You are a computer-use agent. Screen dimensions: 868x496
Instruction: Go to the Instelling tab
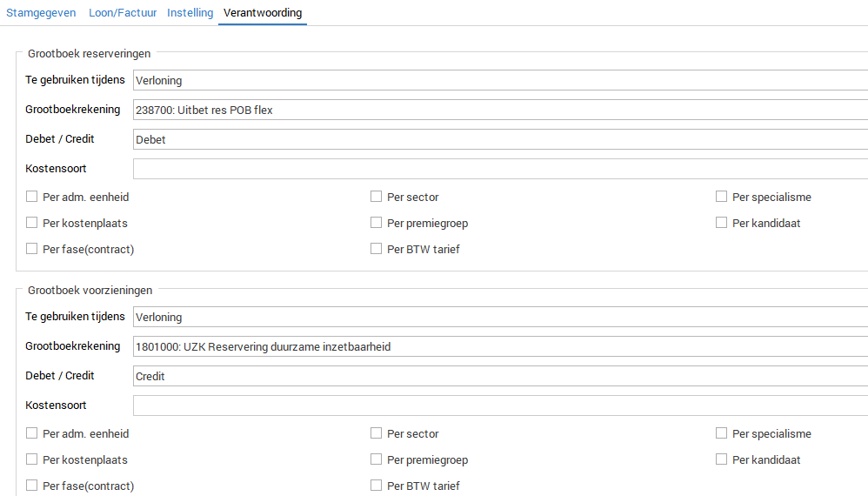point(190,13)
